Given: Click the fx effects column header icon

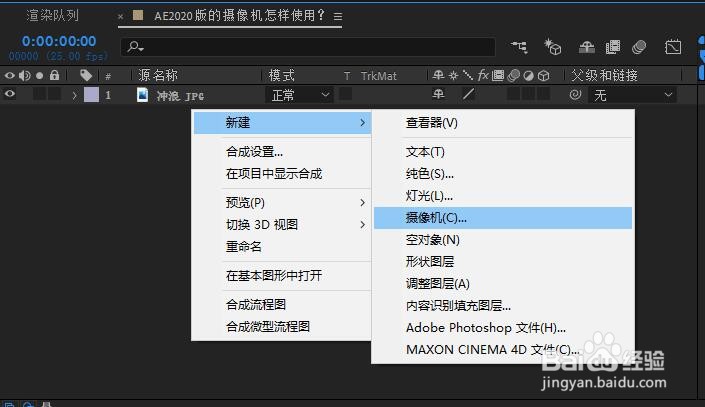Looking at the screenshot, I should coord(483,75).
